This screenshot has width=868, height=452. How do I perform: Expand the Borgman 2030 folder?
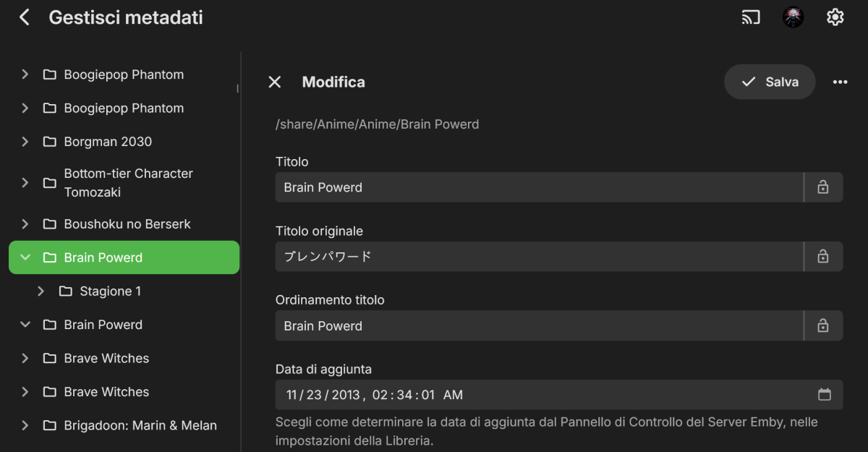click(x=25, y=142)
